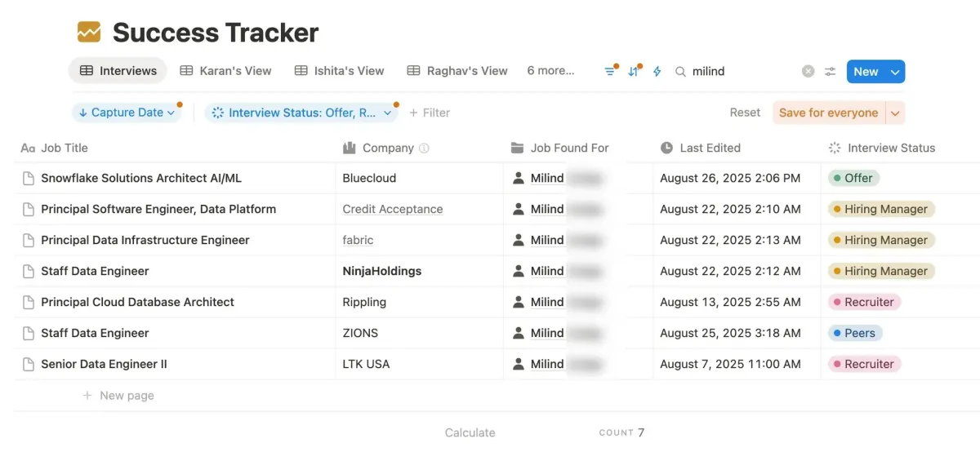Click the info icon beside Company
This screenshot has height=474, width=980.
424,148
